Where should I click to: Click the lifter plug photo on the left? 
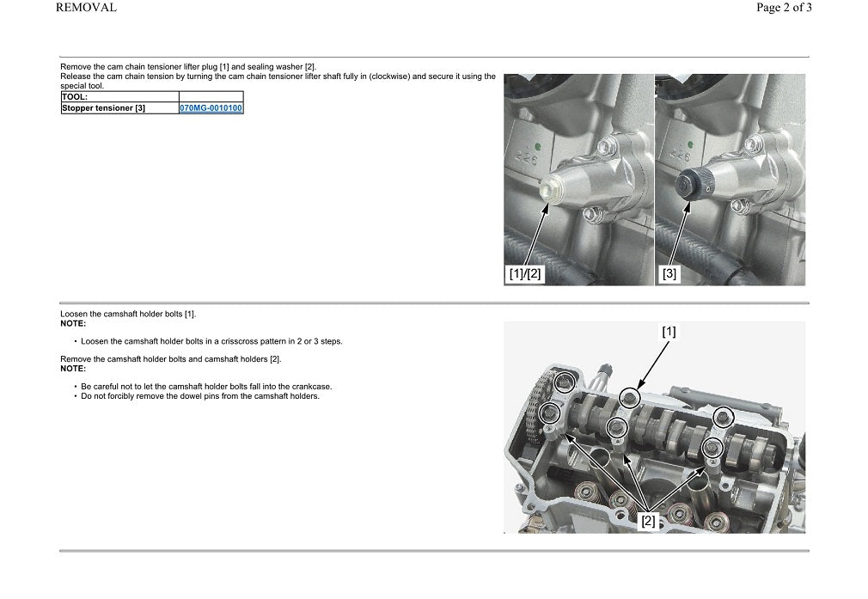[x=578, y=179]
